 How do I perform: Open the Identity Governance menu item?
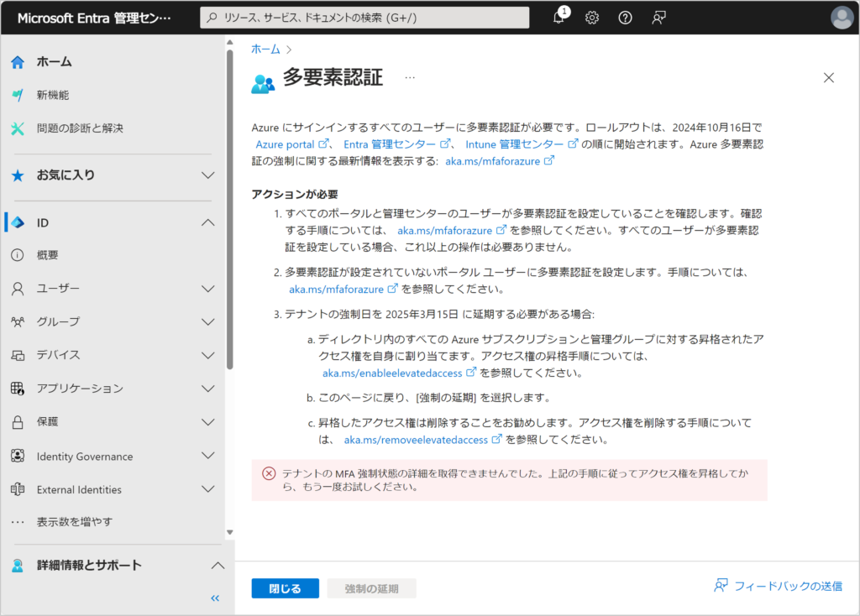pos(85,457)
